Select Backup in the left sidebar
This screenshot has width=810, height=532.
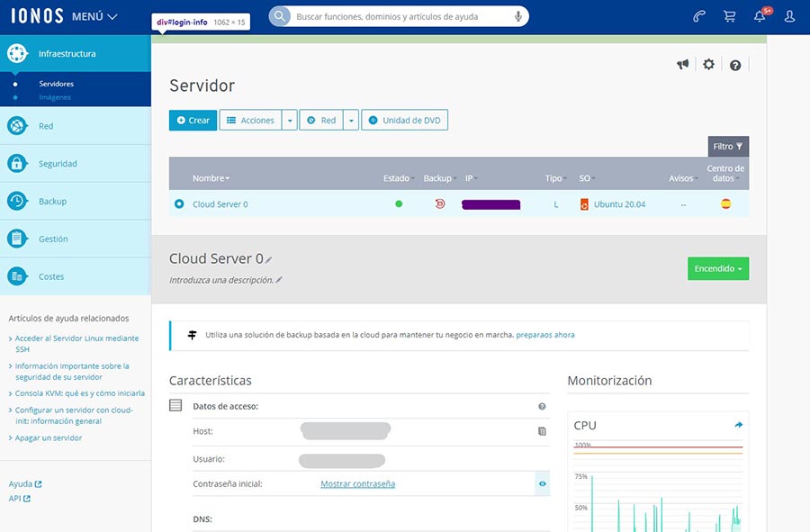pyautogui.click(x=52, y=202)
